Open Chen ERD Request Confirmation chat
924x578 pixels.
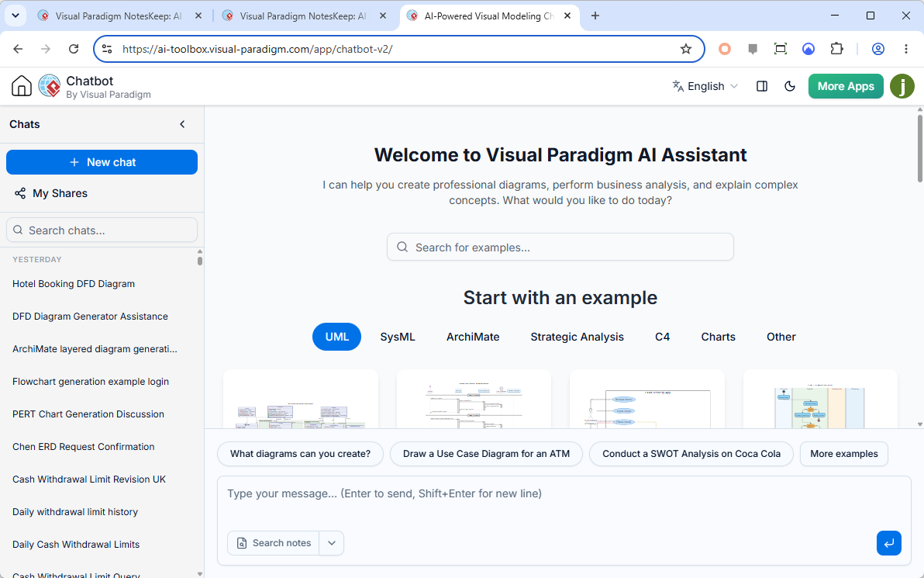84,446
